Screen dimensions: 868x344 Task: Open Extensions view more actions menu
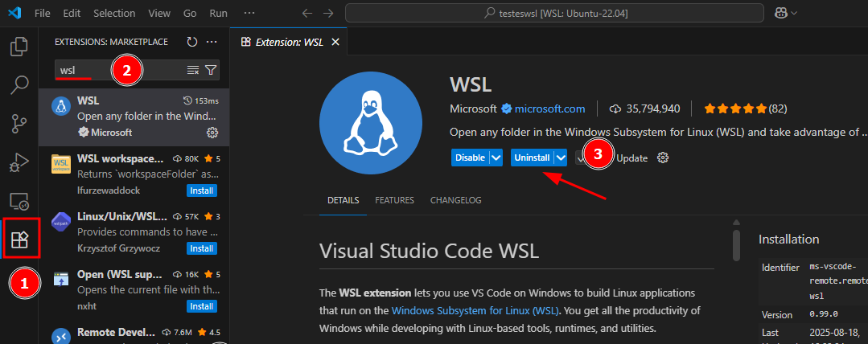(x=212, y=42)
